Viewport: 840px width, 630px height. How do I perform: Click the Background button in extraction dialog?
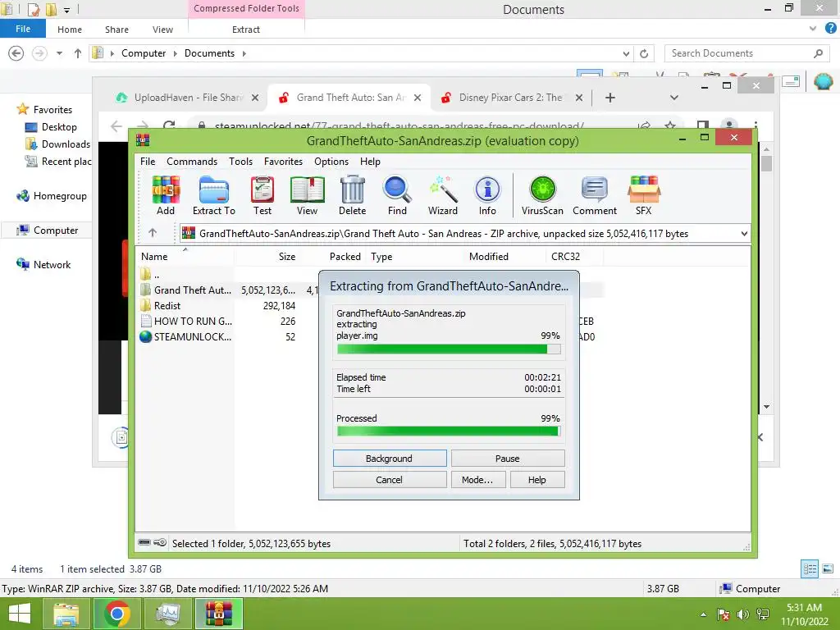click(x=390, y=459)
